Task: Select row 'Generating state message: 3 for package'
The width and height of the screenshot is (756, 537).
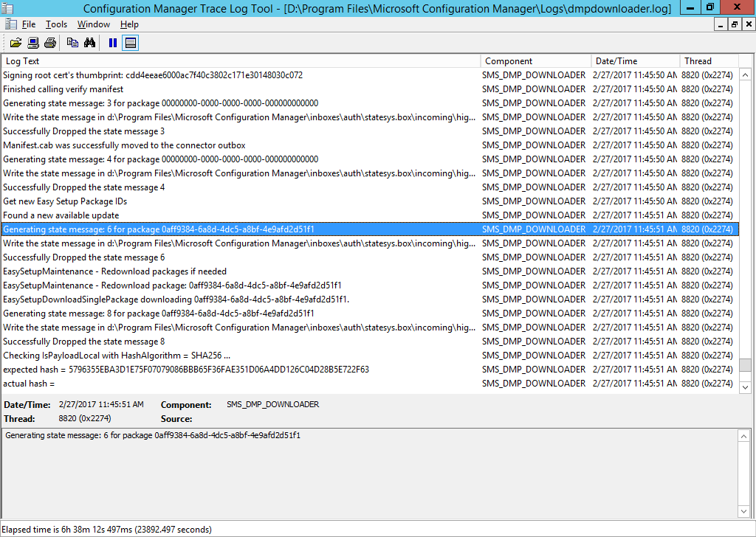Action: pyautogui.click(x=370, y=103)
